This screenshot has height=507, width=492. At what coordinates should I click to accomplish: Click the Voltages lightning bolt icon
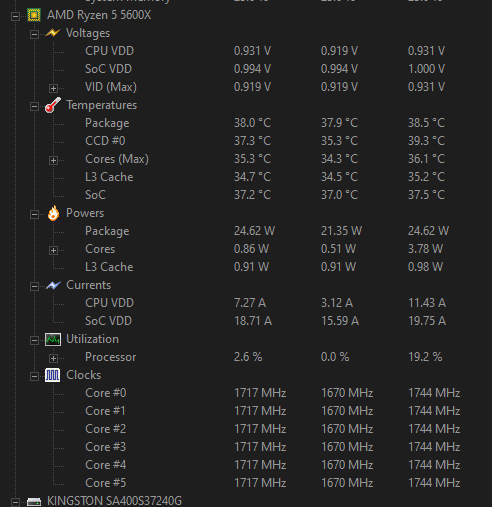(53, 33)
